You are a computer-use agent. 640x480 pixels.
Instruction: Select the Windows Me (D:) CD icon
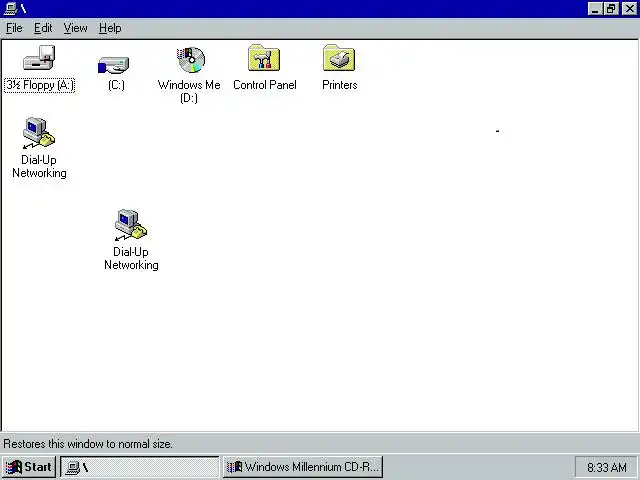pos(191,60)
